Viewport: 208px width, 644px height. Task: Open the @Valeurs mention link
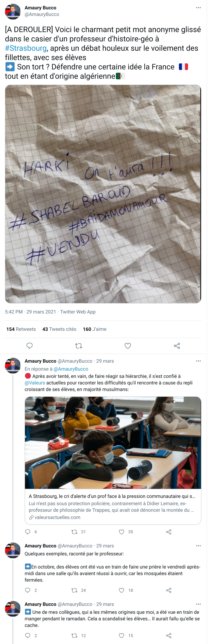click(x=35, y=382)
